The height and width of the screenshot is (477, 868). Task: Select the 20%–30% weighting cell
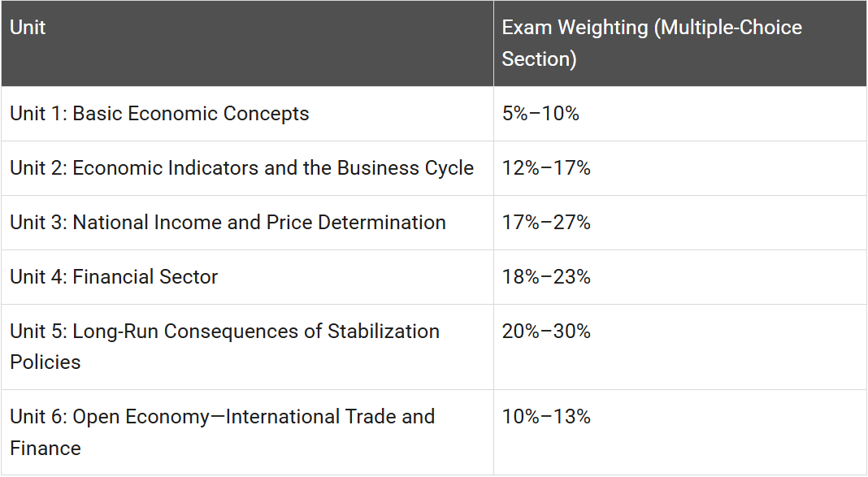[679, 347]
